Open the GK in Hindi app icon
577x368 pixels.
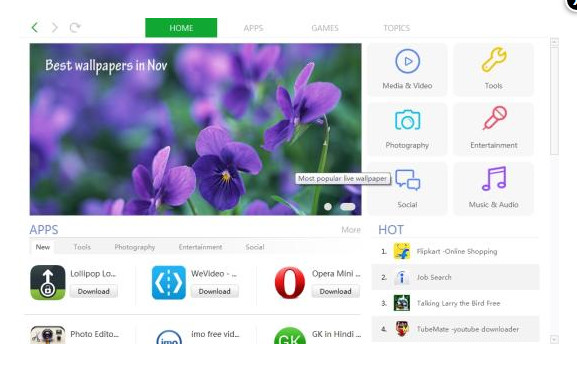(290, 336)
